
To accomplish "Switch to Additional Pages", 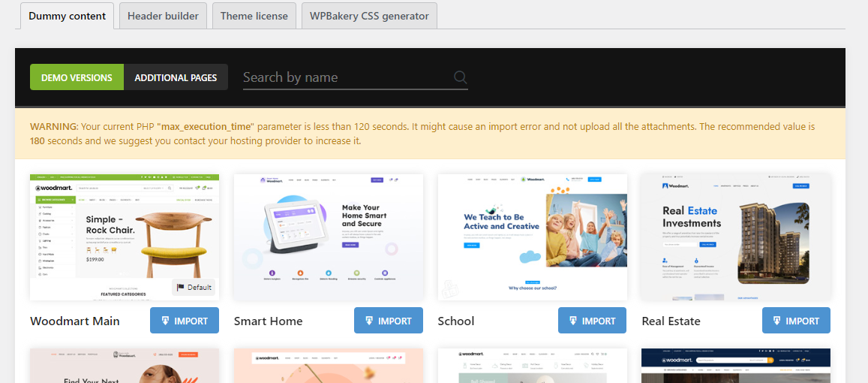I will coord(176,77).
